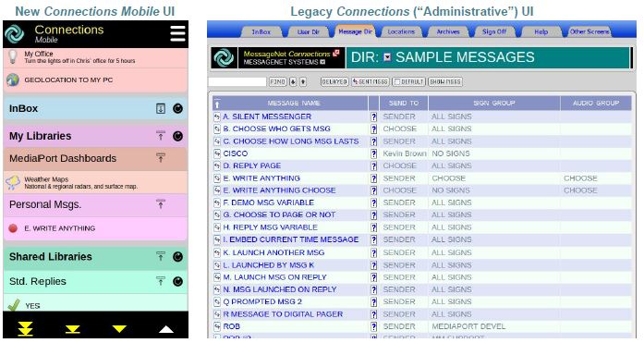Open the Connections Mobile hamburger menu
The height and width of the screenshot is (343, 644).
(x=177, y=33)
